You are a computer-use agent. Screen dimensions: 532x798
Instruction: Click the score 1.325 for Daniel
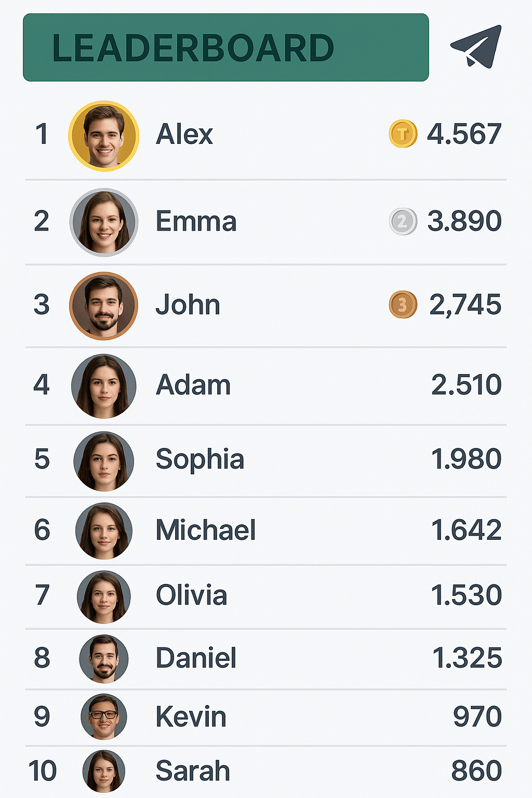[x=467, y=658]
